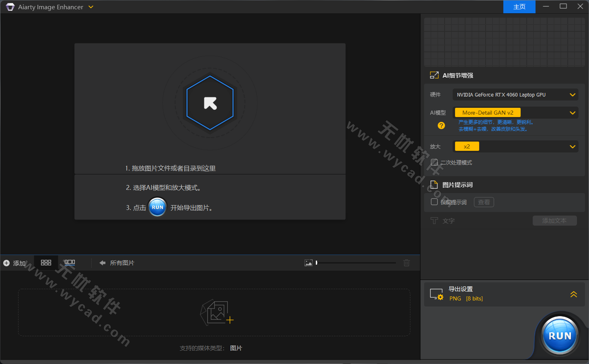Collapse the 导出设置 section chevron

point(573,294)
